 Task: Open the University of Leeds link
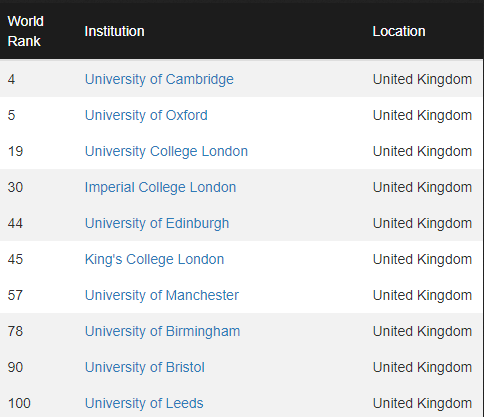pos(144,403)
